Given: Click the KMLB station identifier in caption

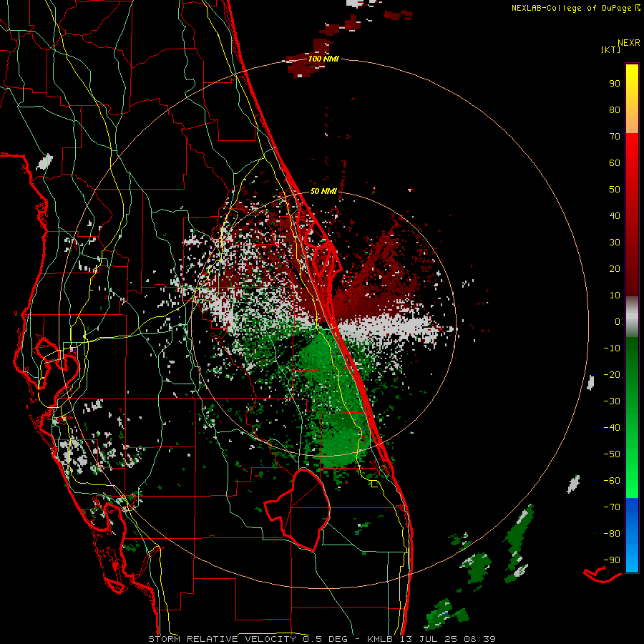Looking at the screenshot, I should point(380,639).
